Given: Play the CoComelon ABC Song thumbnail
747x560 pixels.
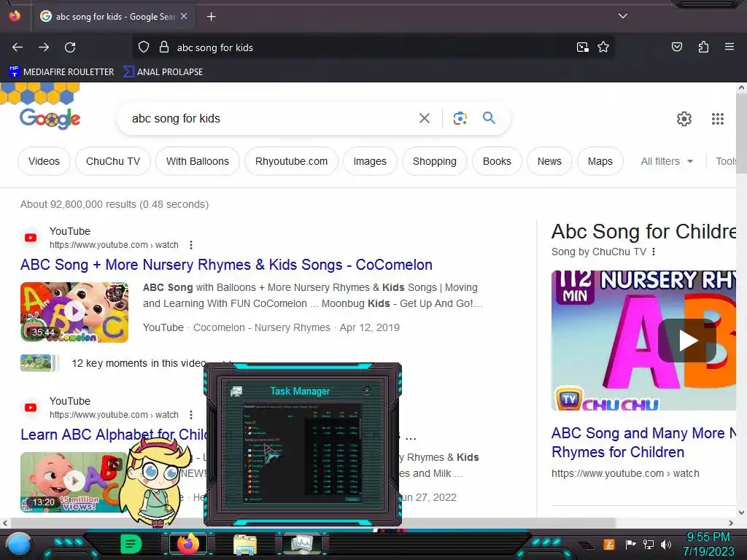Looking at the screenshot, I should tap(74, 312).
